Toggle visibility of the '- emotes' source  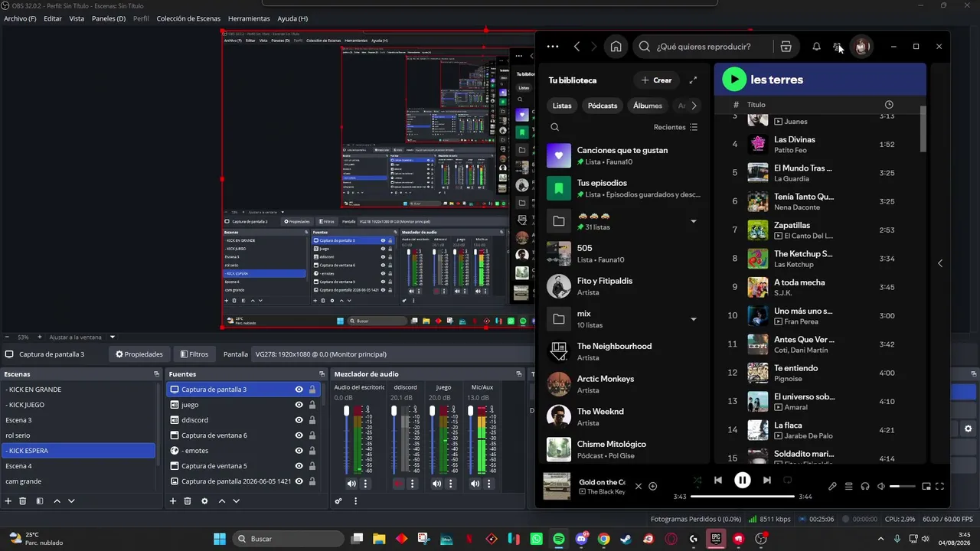click(299, 451)
